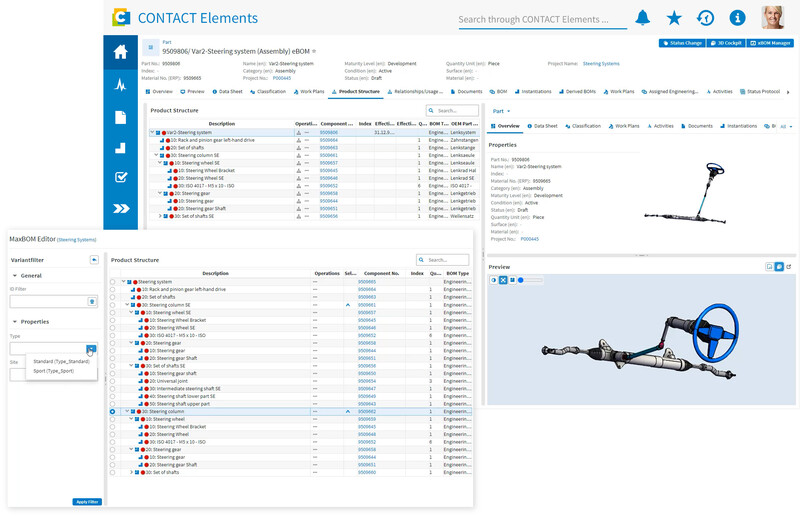This screenshot has width=800, height=516.
Task: Click the Apply Filter button
Action: (87, 502)
